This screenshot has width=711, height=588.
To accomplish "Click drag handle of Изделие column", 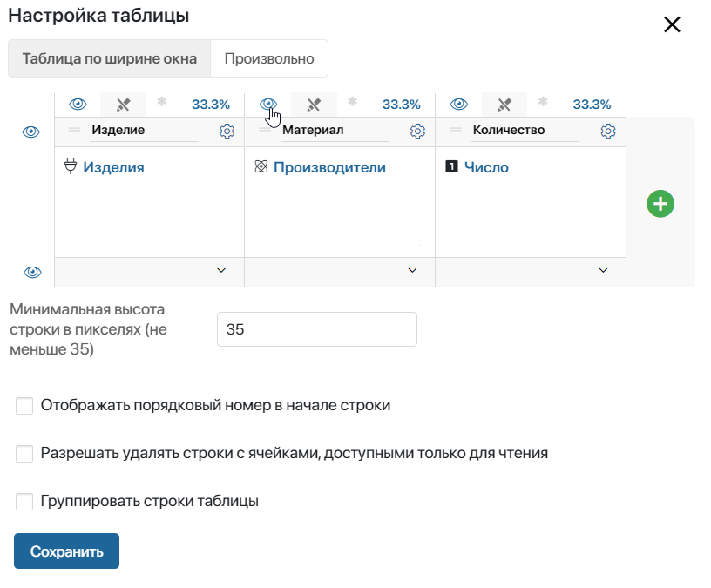I will tap(74, 130).
